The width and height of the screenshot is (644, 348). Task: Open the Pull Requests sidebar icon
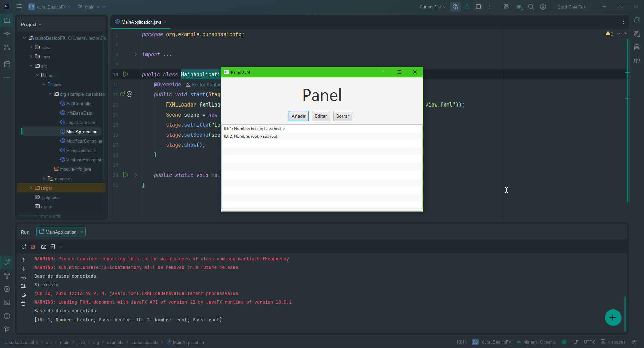tap(7, 47)
